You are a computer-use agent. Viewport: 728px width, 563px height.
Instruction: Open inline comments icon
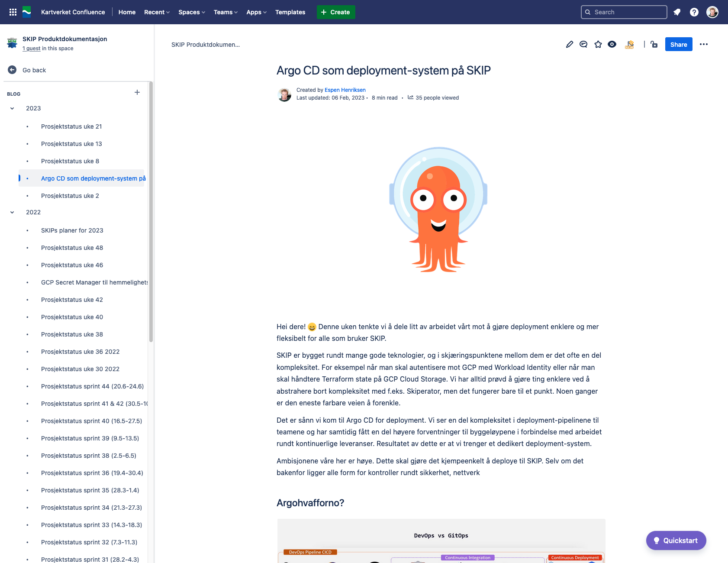(583, 44)
